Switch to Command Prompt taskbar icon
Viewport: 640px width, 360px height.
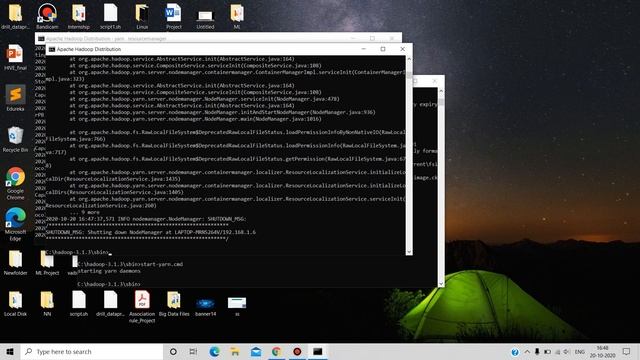pos(318,351)
